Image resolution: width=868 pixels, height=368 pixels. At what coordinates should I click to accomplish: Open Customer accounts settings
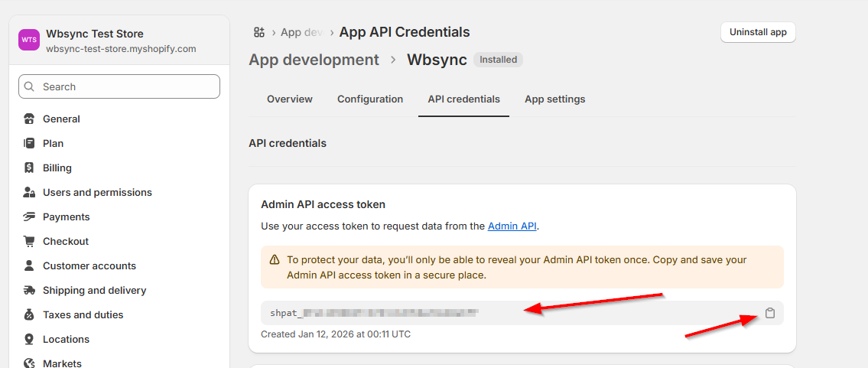(89, 266)
